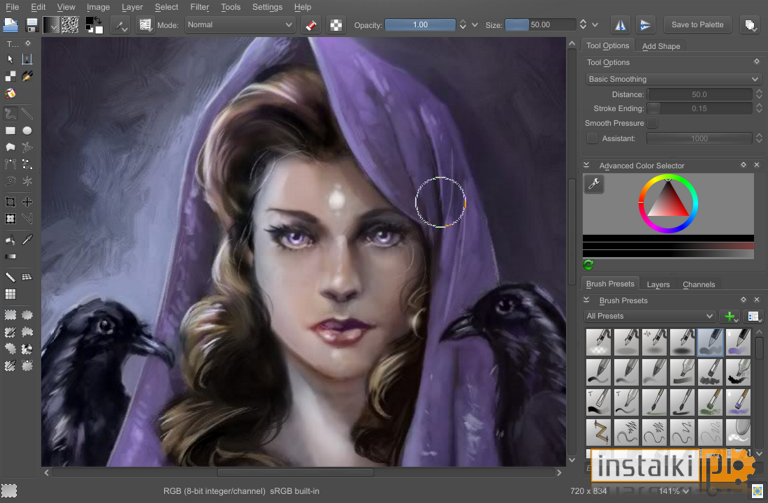Select the polygon tool
The width and height of the screenshot is (768, 503).
[x=10, y=147]
